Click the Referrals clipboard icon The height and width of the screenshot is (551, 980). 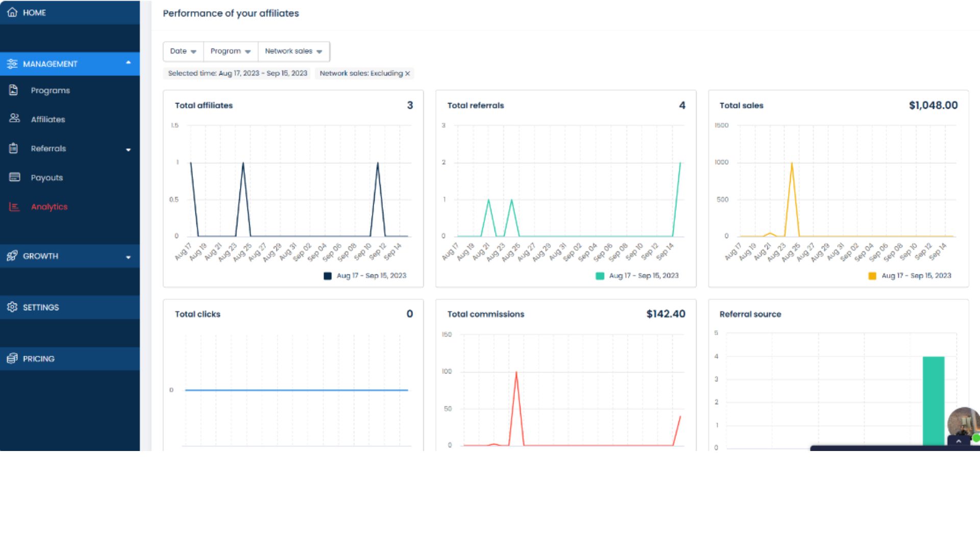pos(14,148)
